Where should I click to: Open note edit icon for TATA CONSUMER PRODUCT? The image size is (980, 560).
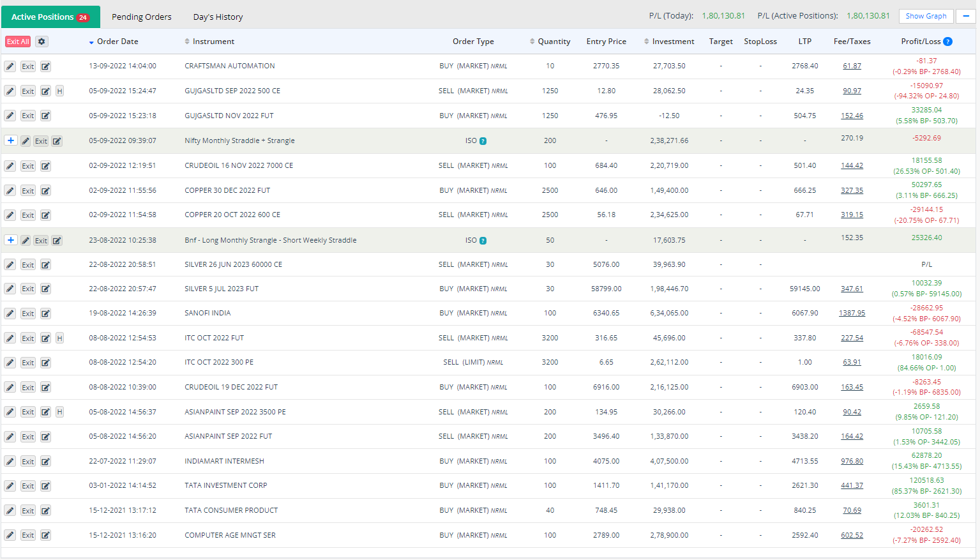46,511
